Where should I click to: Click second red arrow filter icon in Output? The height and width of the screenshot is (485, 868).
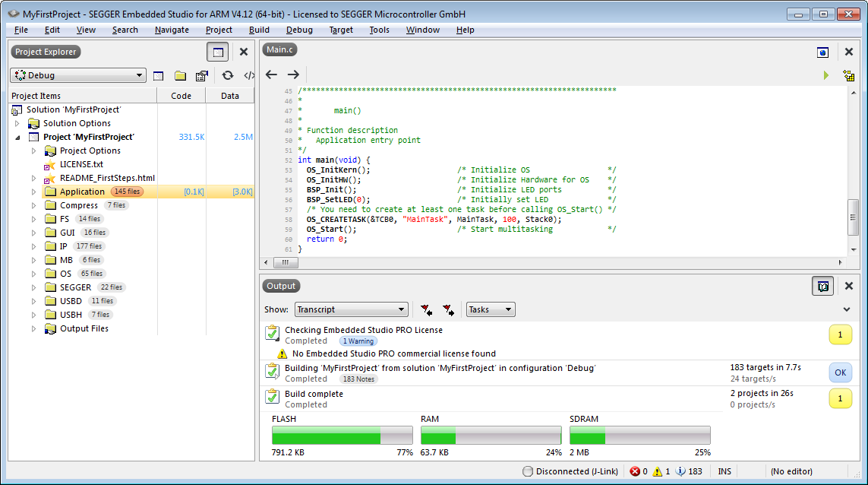[448, 310]
